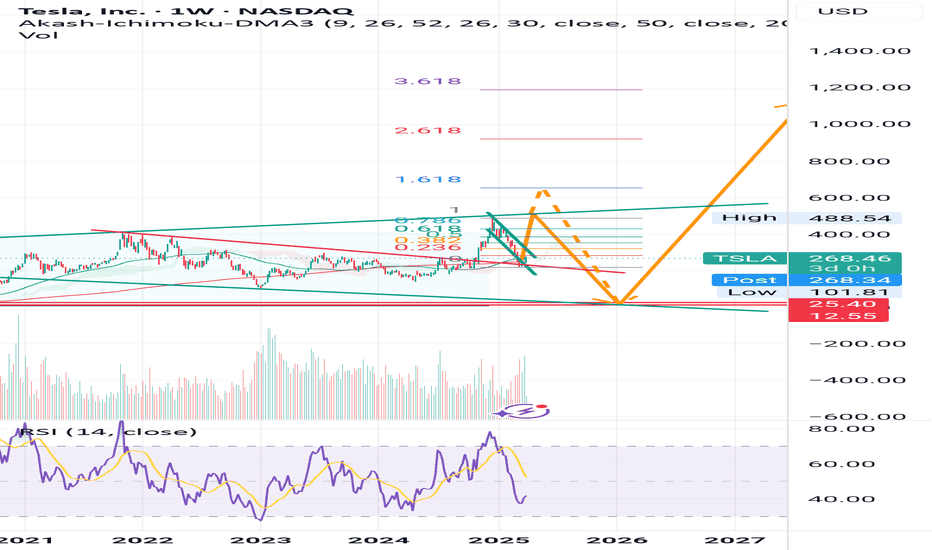Click the 400.00 price axis label
932x550 pixels.
click(x=849, y=234)
